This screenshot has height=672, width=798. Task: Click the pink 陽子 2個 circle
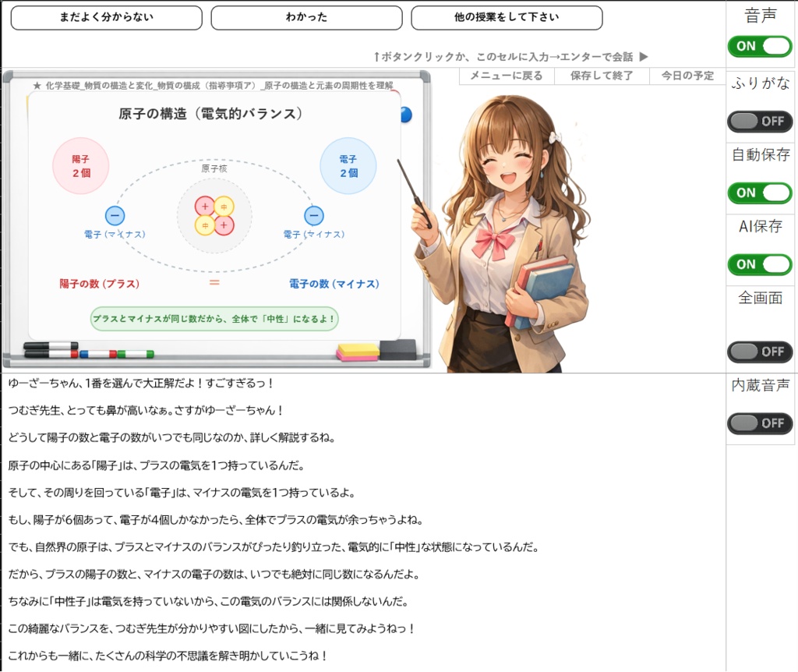click(81, 166)
